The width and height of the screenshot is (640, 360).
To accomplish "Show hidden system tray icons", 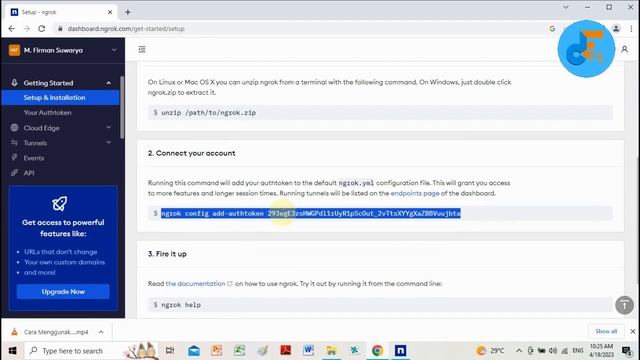I will tap(519, 351).
